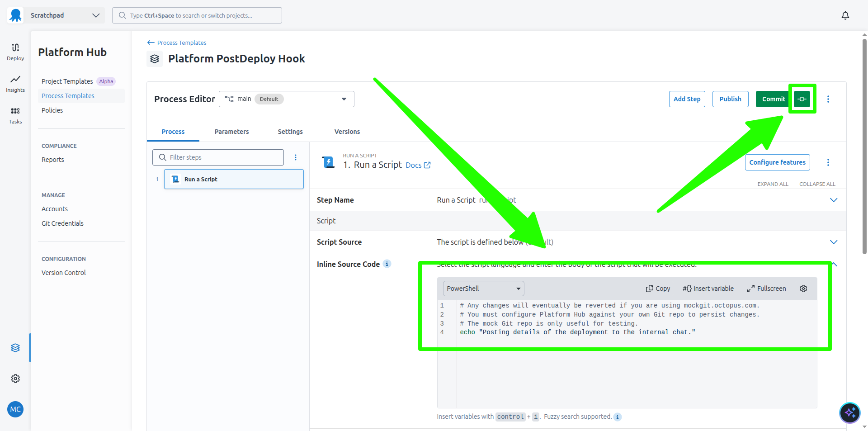Open the script editor settings gear
868x431 pixels.
tap(803, 289)
